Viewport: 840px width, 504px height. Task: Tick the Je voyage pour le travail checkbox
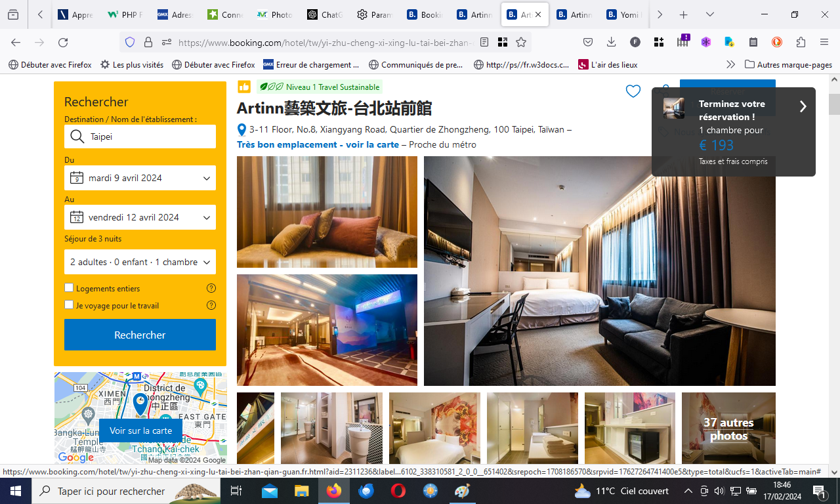coord(69,305)
